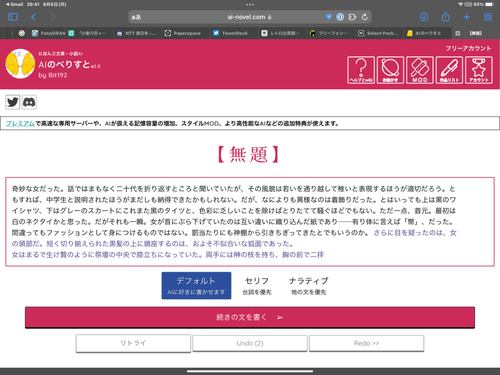Open the Account star medal icon
Image resolution: width=500 pixels, height=375 pixels.
click(x=479, y=70)
